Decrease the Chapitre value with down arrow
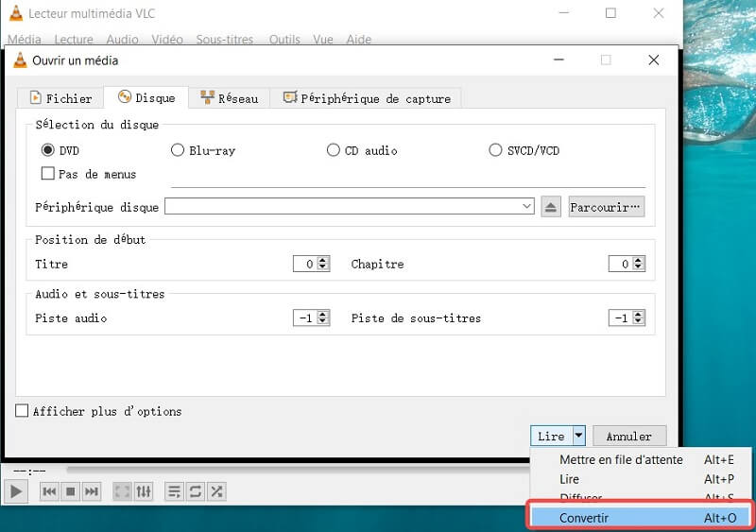 click(x=639, y=267)
